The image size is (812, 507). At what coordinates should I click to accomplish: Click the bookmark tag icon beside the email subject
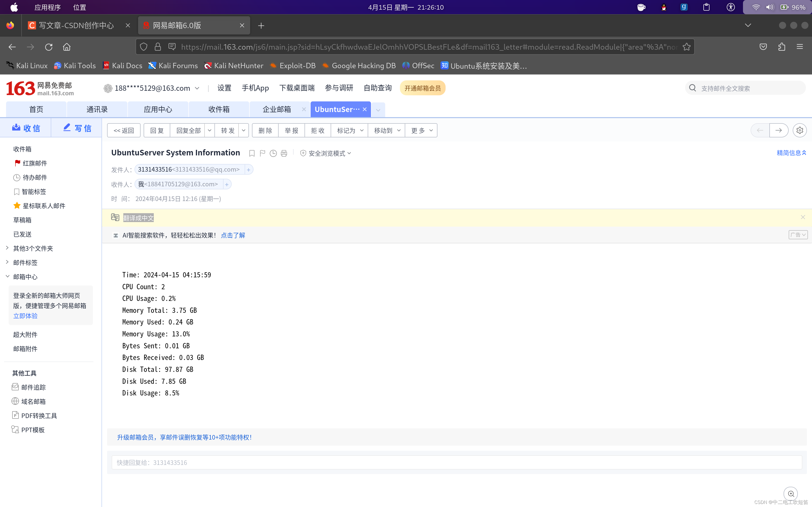252,153
